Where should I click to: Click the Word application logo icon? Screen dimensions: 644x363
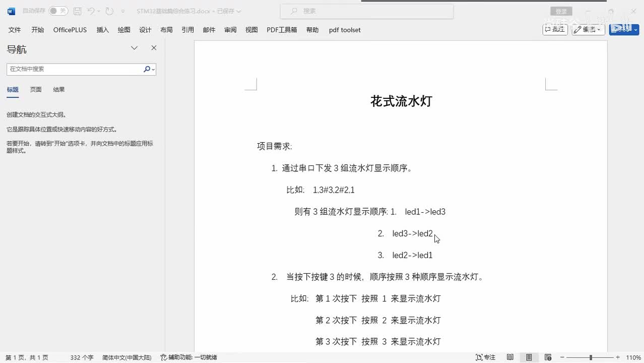point(11,11)
